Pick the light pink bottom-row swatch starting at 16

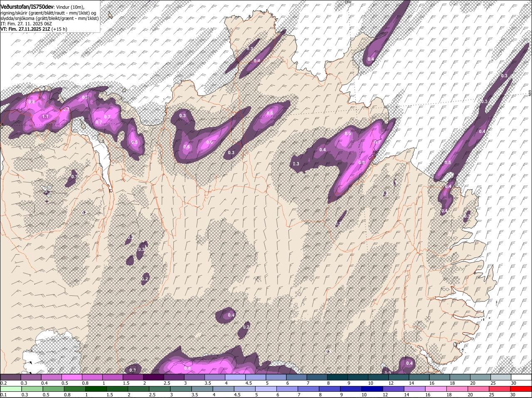coord(436,389)
